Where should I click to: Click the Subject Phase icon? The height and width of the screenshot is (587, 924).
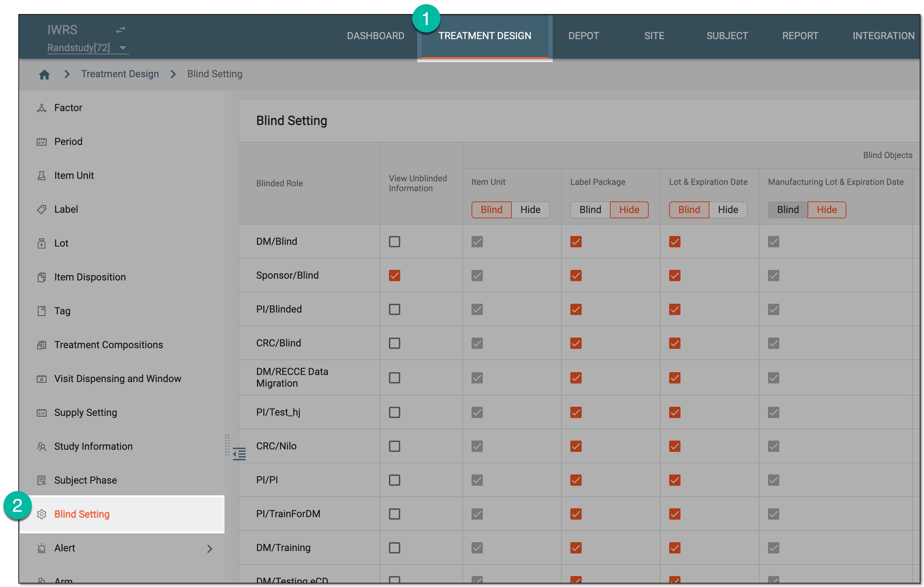coord(41,480)
